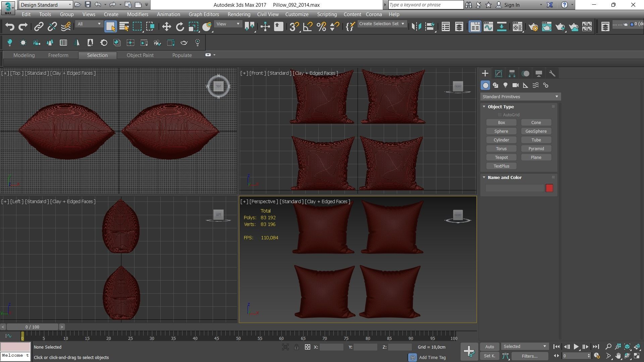Switch to the Object Paint ribbon tab

[140, 55]
